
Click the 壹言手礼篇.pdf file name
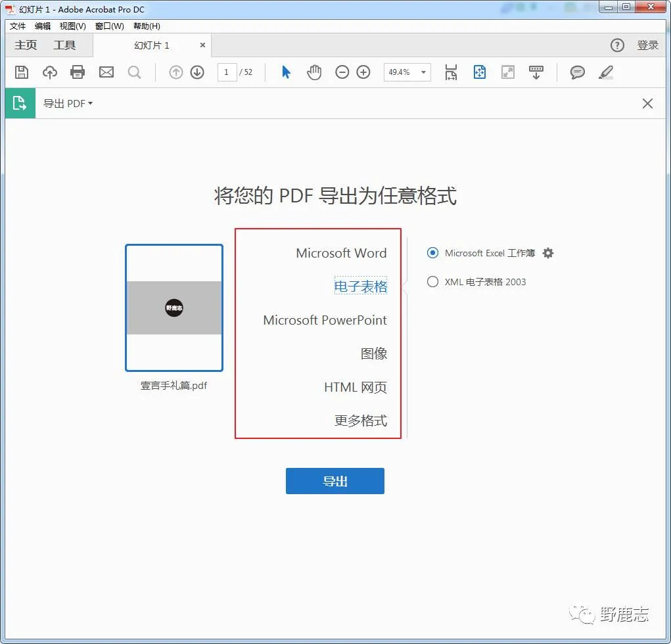pyautogui.click(x=174, y=386)
